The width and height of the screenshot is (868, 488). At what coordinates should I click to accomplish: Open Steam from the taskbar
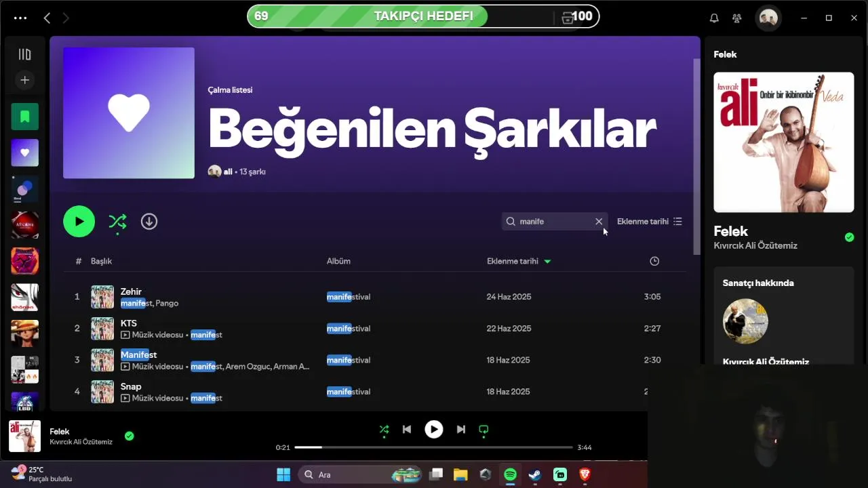(x=535, y=474)
